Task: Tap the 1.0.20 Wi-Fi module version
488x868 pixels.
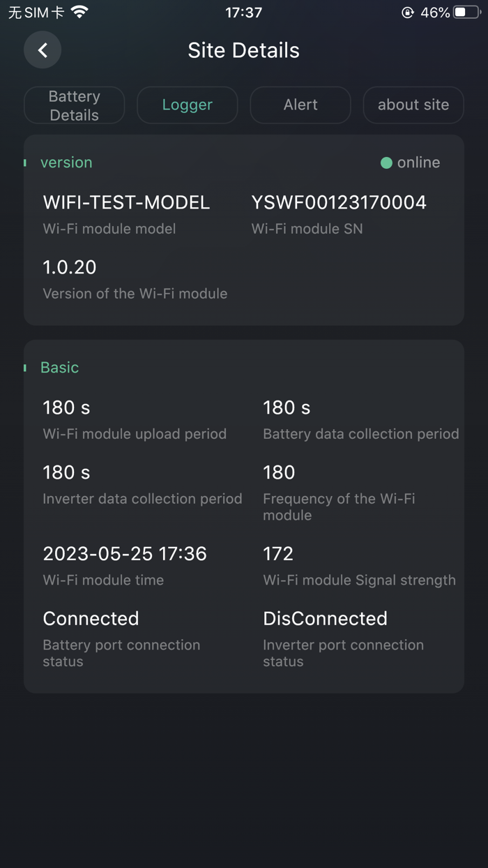Action: (70, 267)
